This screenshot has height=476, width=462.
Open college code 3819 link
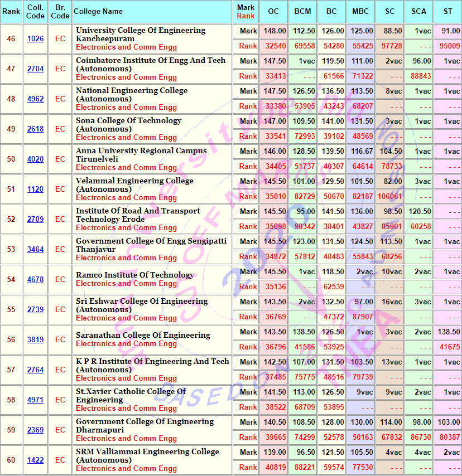[x=35, y=340]
